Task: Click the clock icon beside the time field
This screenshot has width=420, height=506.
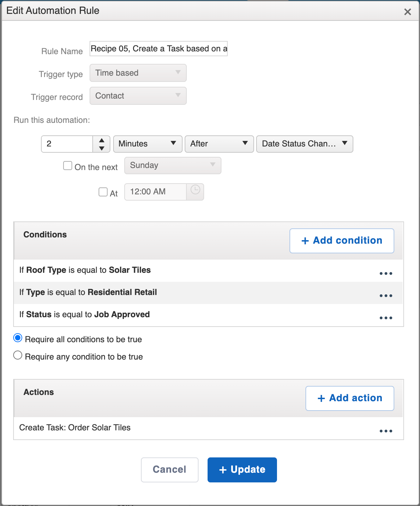Action: coord(195,192)
